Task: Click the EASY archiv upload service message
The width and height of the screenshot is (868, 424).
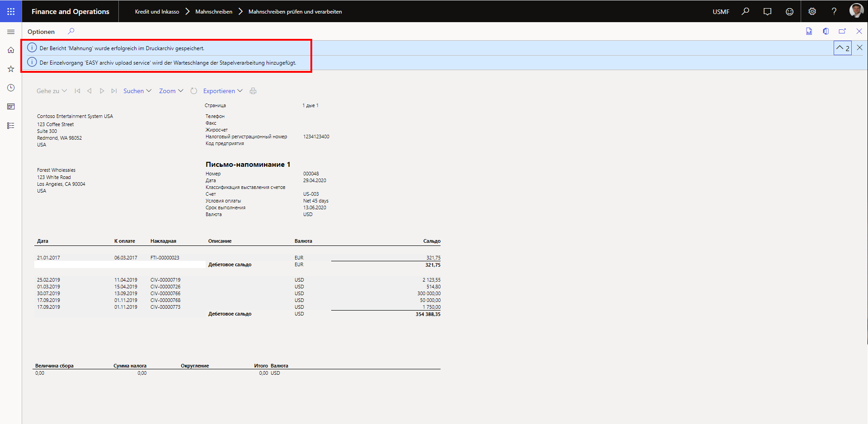Action: click(168, 62)
